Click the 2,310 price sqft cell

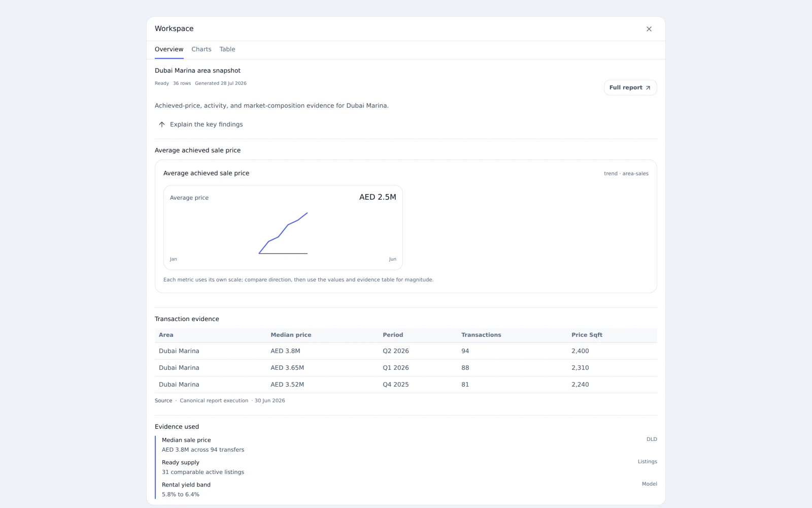[580, 368]
